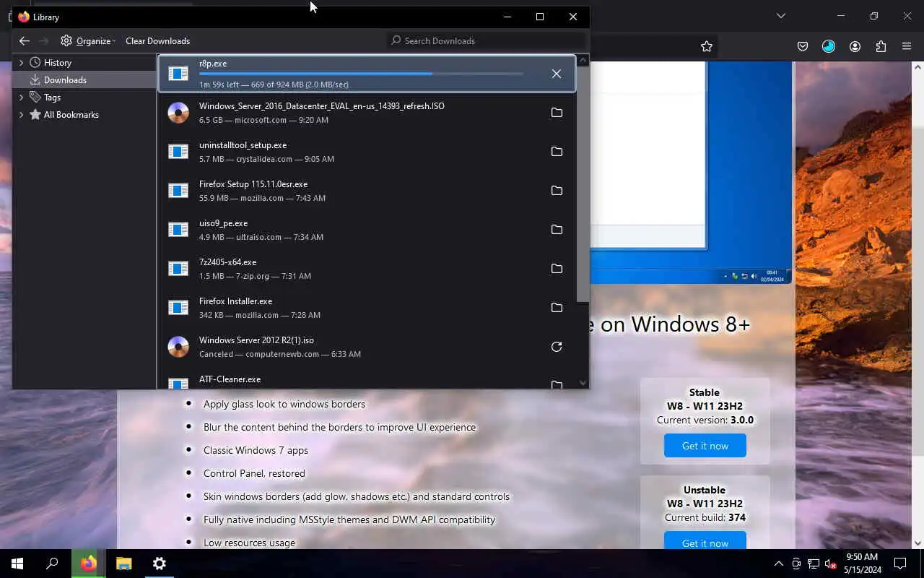
Task: Open the Organize menu
Action: (x=88, y=41)
